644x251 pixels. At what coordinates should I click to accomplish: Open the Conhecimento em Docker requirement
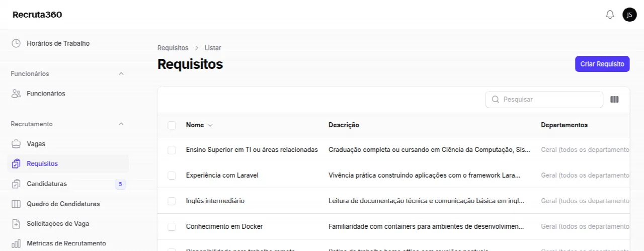coord(224,227)
